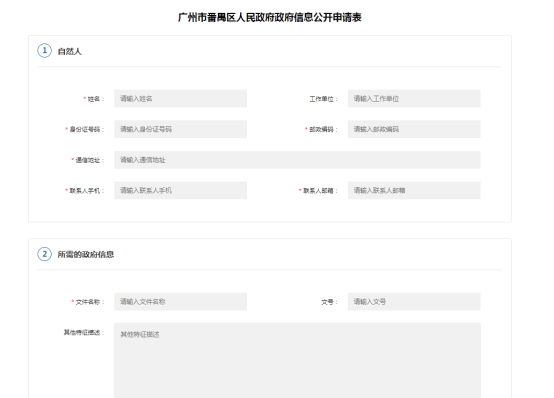Focus the 工作单位 input field

[414, 99]
